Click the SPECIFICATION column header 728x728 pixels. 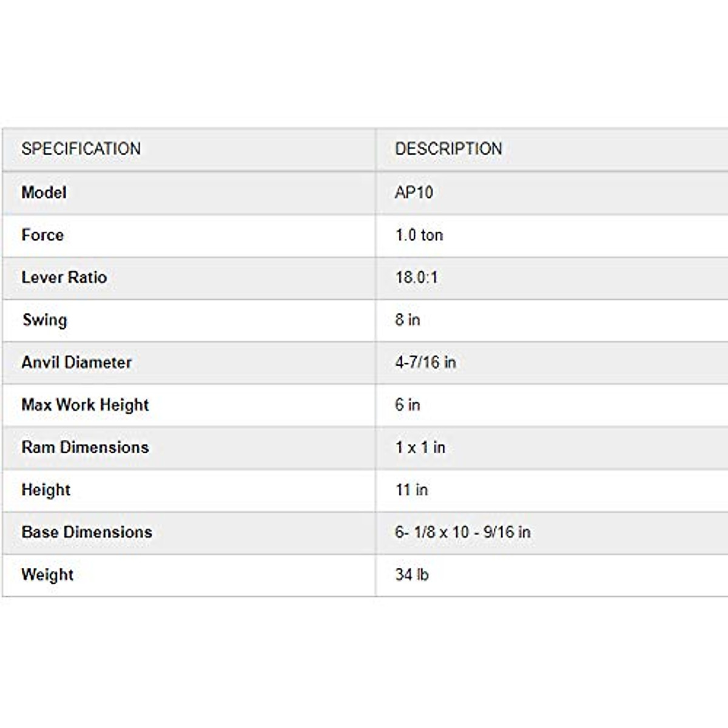click(x=81, y=149)
